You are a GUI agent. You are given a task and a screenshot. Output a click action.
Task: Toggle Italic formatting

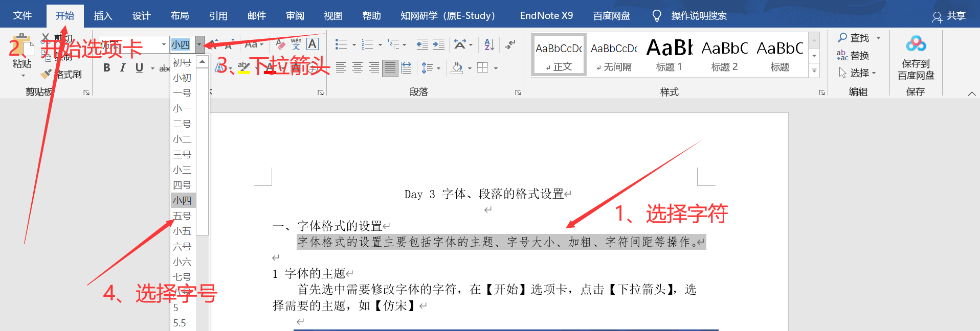point(123,68)
